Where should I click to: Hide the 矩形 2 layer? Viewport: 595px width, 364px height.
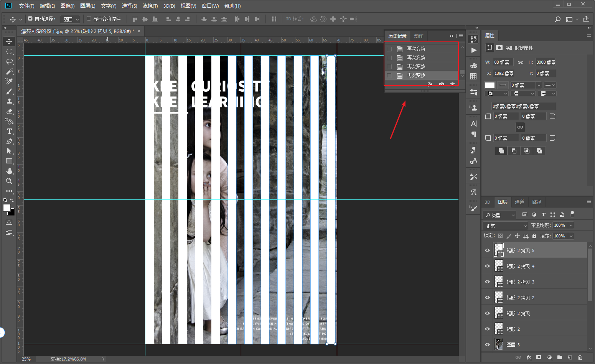tap(487, 329)
